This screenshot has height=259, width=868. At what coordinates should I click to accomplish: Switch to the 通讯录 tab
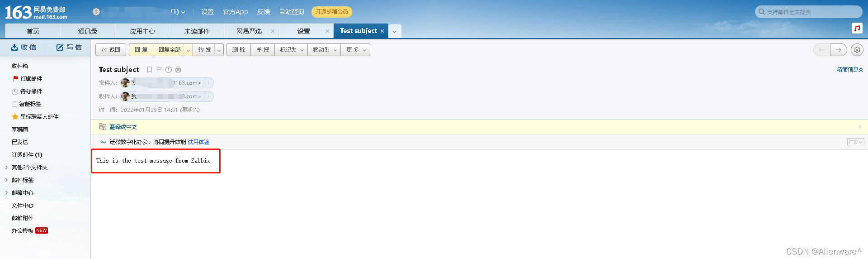[x=88, y=31]
